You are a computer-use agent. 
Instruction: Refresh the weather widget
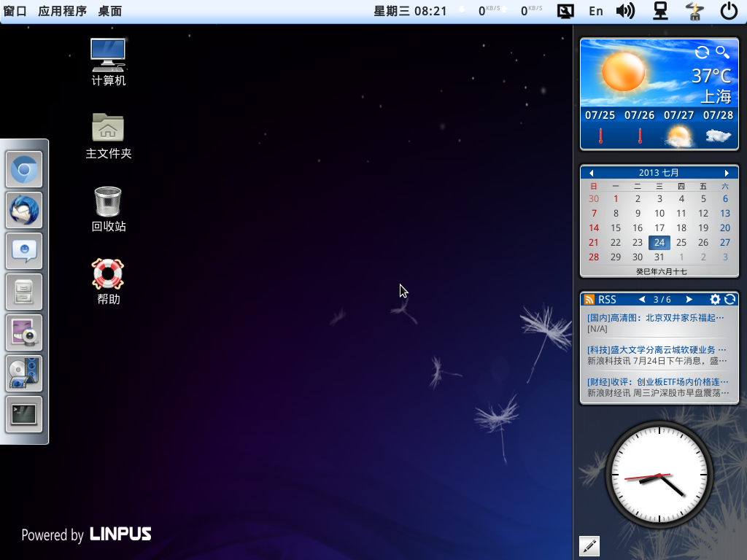(x=702, y=52)
